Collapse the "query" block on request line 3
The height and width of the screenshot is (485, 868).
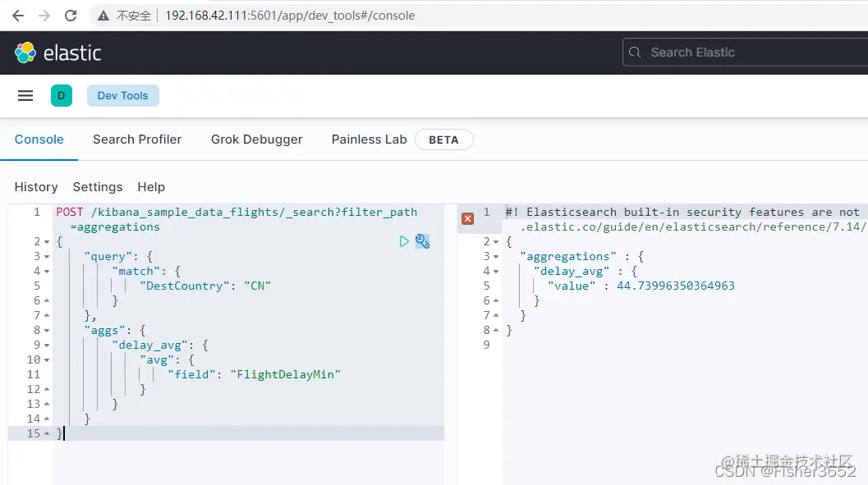[x=47, y=257]
